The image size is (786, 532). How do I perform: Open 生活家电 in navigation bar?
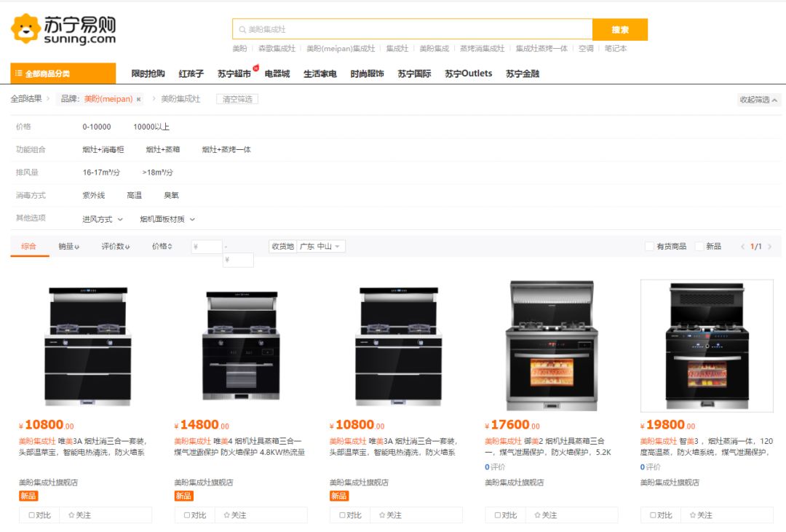pos(319,74)
